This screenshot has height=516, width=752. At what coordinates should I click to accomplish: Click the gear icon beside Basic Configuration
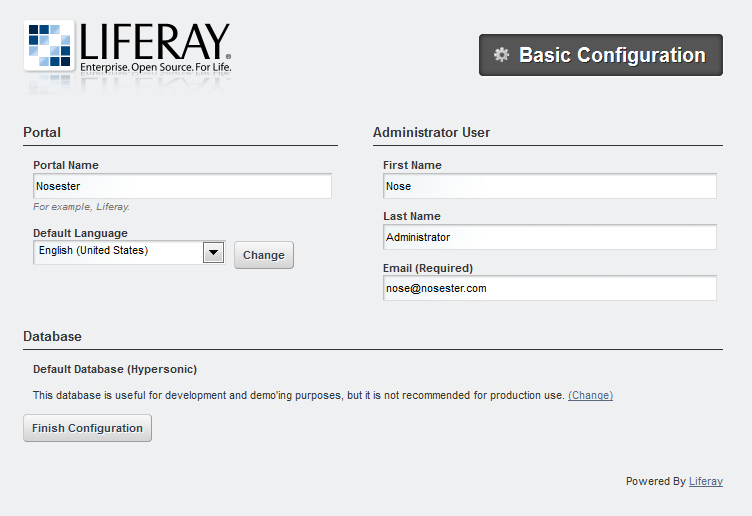(x=501, y=55)
